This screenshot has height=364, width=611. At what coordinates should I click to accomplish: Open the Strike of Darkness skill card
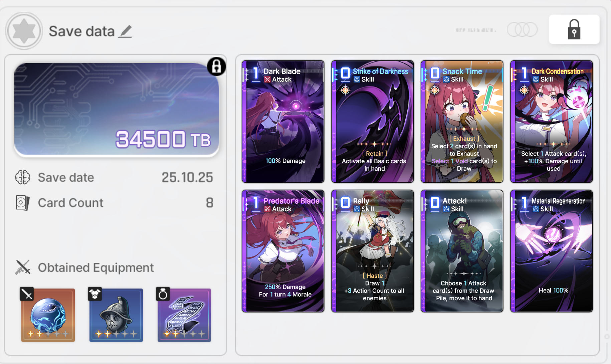tap(373, 122)
